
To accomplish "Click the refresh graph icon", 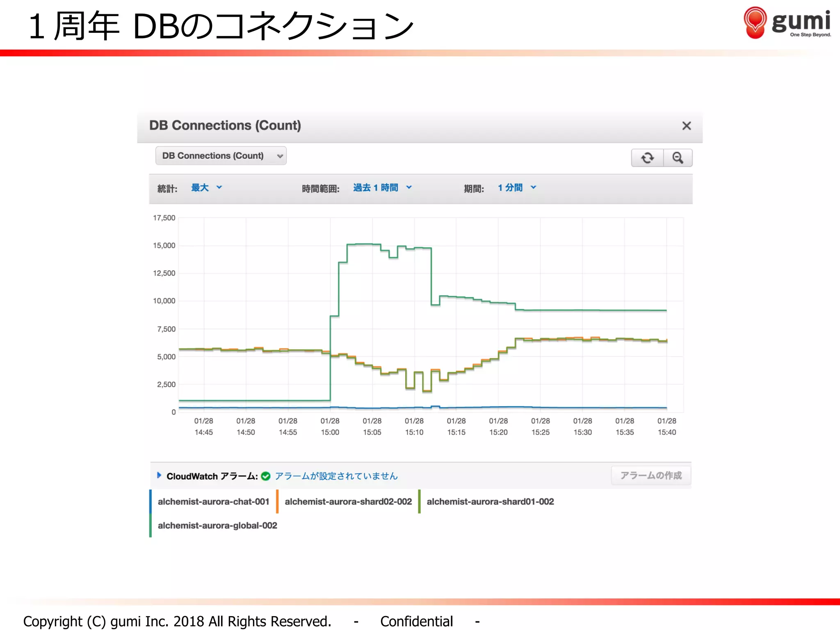I will point(647,158).
